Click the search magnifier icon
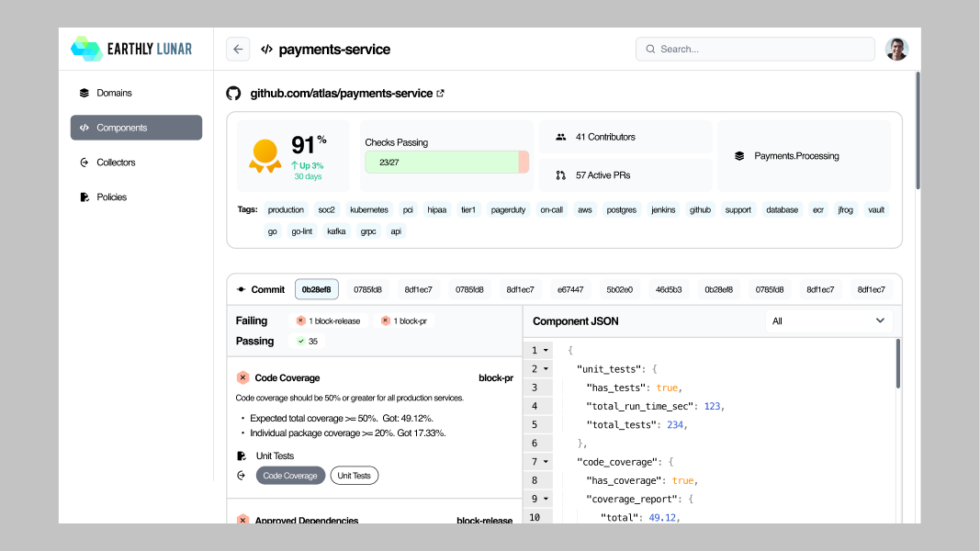 click(650, 49)
